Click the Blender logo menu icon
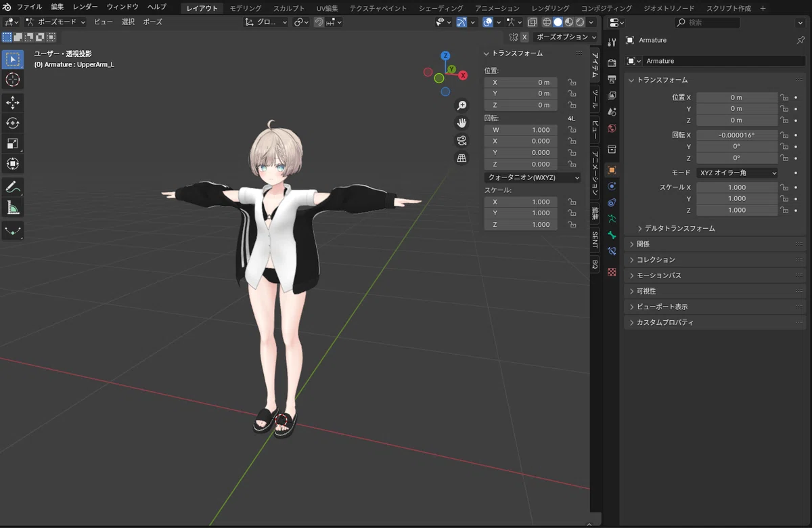Screen dimensions: 812x528 (x=7, y=7)
